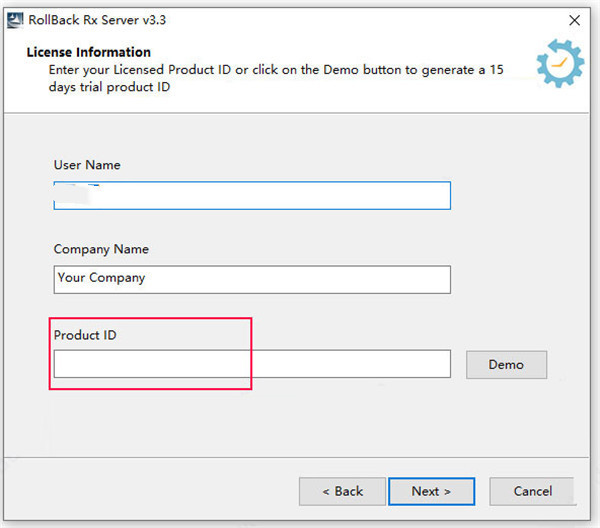The width and height of the screenshot is (600, 528).
Task: Click the License Information heading
Action: point(88,52)
